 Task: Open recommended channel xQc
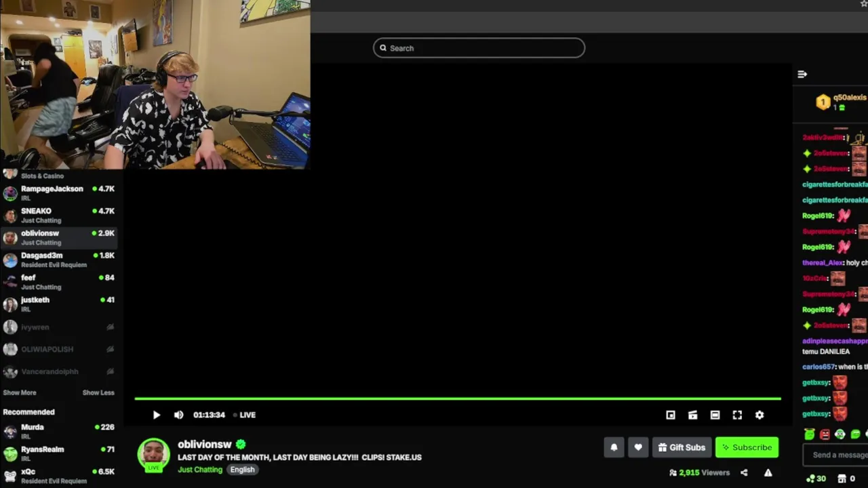pyautogui.click(x=58, y=476)
